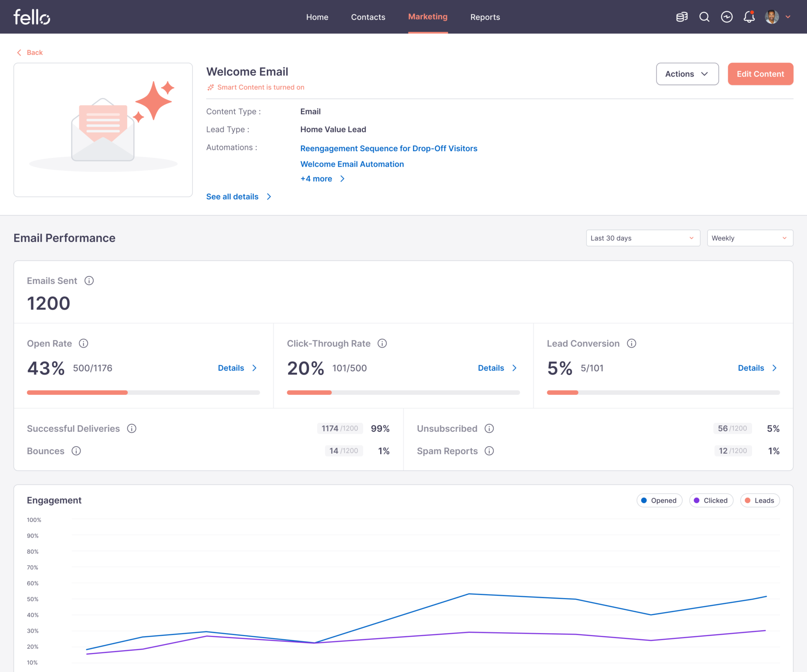The image size is (807, 672).
Task: Toggle the Clicked series in the Engagement legend
Action: click(x=711, y=500)
